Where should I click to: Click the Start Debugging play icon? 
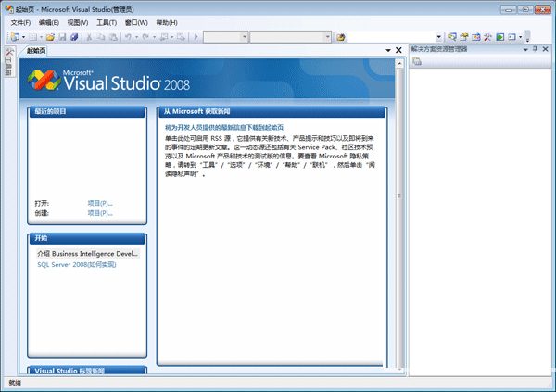point(196,36)
